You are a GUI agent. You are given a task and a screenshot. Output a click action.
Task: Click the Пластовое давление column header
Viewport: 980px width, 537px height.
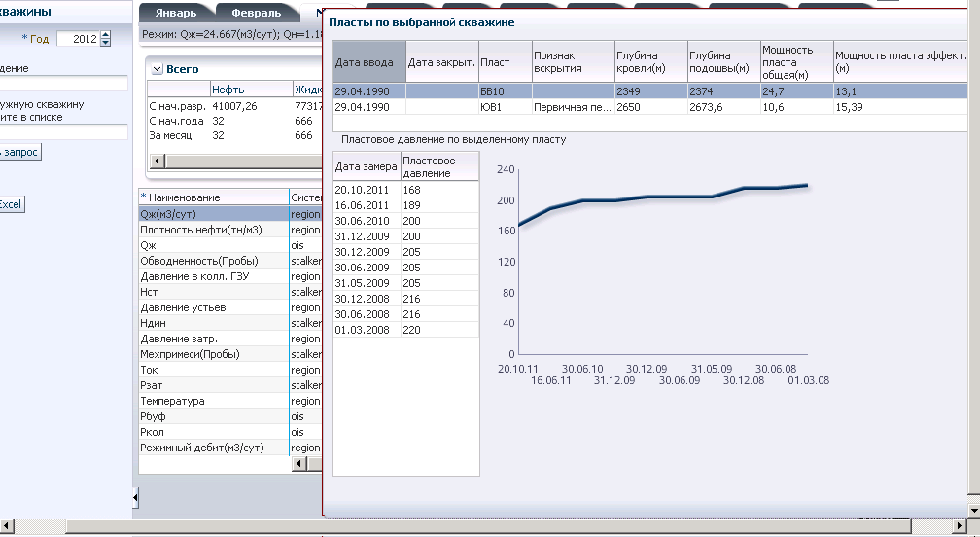(440, 167)
